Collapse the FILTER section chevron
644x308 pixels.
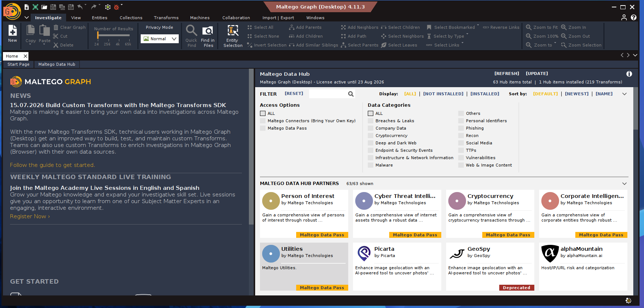(624, 94)
